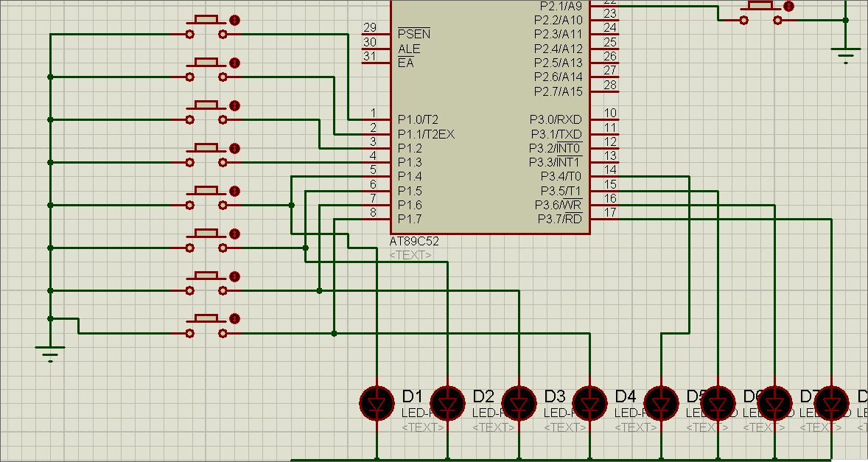Click the push button wired to P1.2
Viewport: 868px width, 462px height.
click(x=206, y=113)
